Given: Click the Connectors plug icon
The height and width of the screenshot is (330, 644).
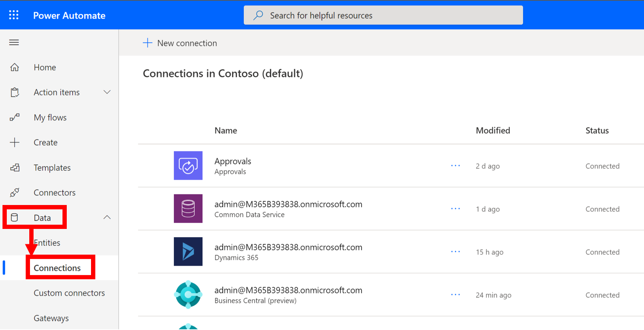Looking at the screenshot, I should pyautogui.click(x=15, y=192).
